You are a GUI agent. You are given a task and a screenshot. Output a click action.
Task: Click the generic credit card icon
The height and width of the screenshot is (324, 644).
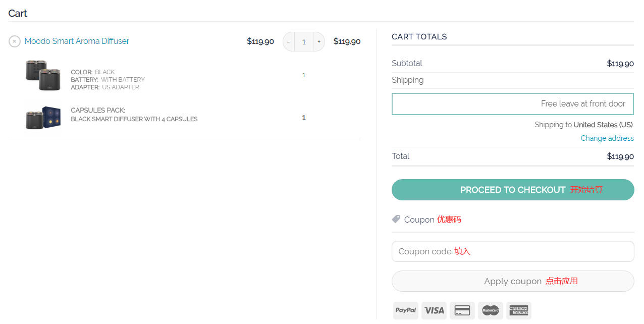462,310
